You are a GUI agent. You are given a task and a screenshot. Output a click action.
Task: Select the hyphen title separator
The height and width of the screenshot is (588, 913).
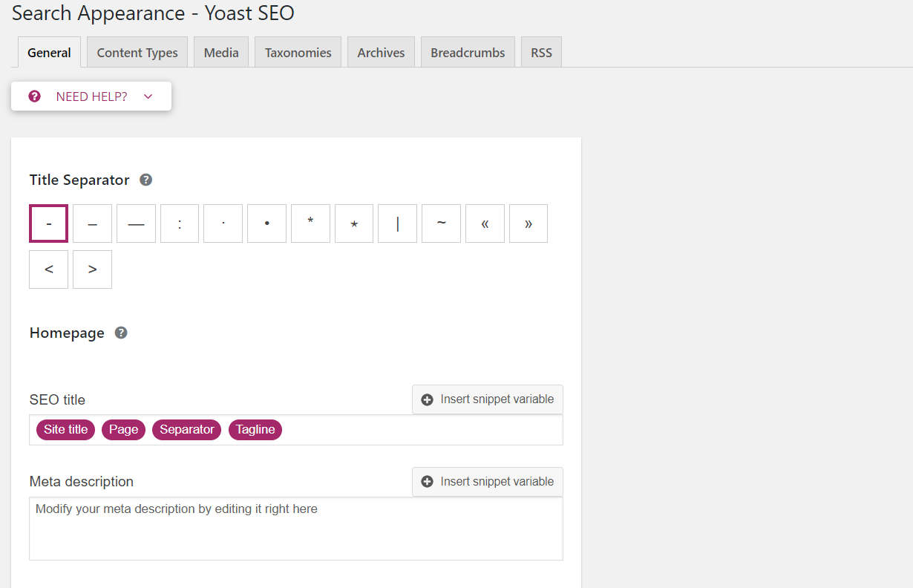coord(48,223)
